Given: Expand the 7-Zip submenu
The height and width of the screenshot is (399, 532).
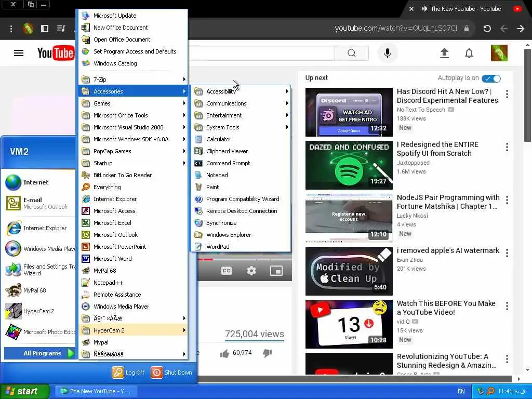Looking at the screenshot, I should (133, 79).
